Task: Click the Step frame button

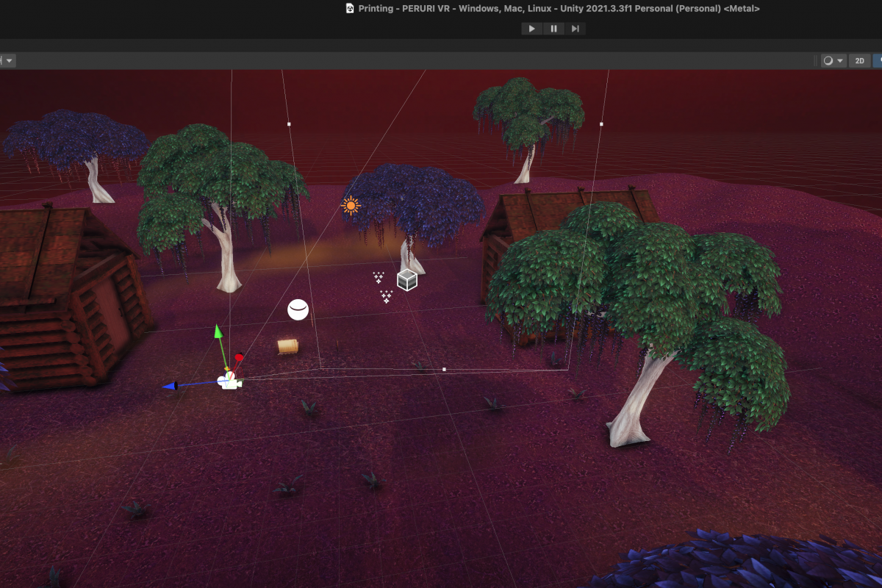Action: point(575,29)
